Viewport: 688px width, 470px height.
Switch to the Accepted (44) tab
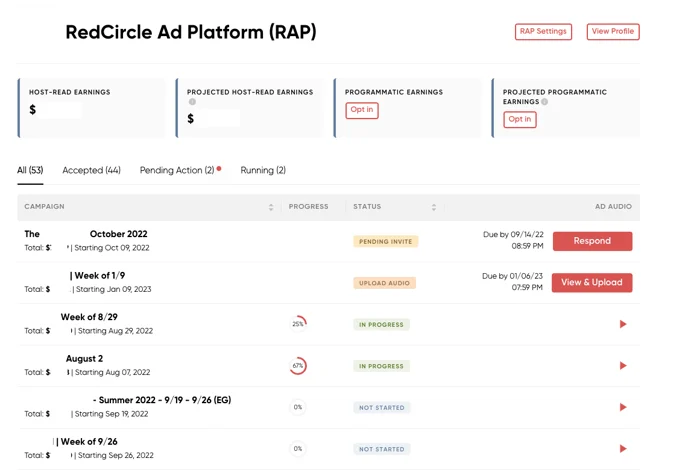point(91,171)
